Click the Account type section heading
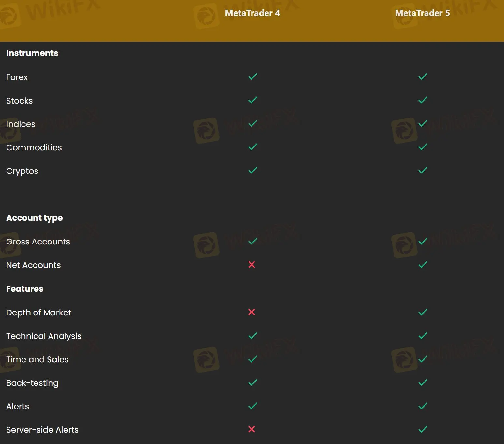504x444 pixels. tap(34, 218)
